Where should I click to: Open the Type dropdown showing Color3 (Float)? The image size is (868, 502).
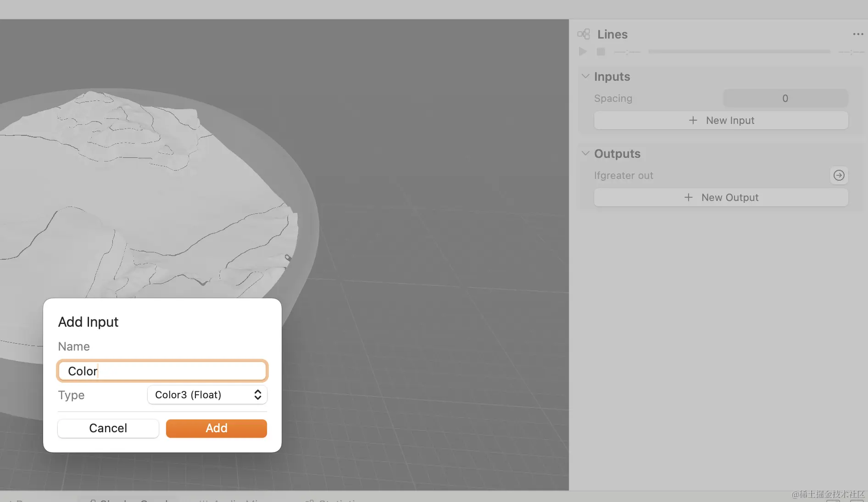tap(207, 395)
